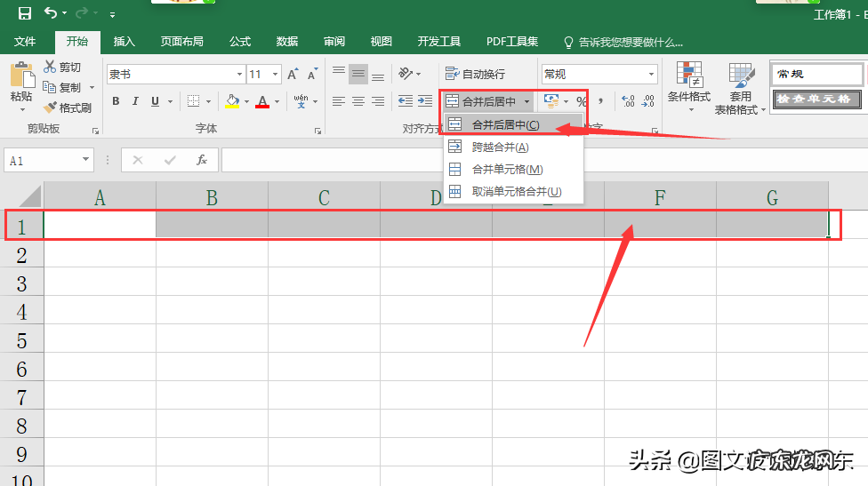Select the 常规 cell style

(816, 74)
